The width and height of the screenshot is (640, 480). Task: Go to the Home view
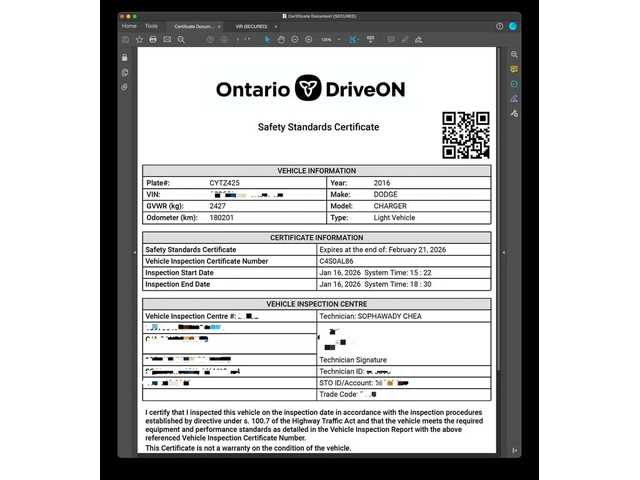(129, 26)
